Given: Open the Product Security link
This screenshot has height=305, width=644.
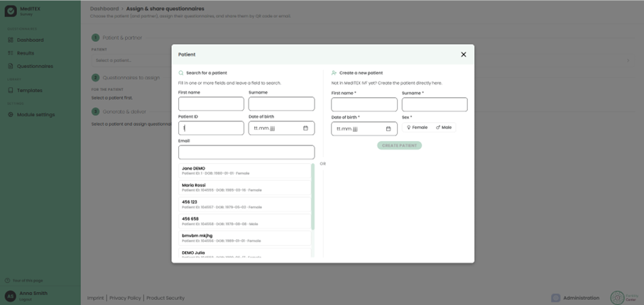Looking at the screenshot, I should click(x=165, y=298).
